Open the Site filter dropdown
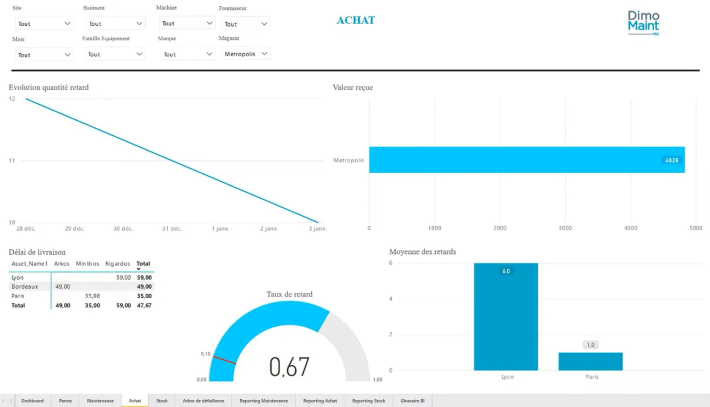 tap(44, 24)
